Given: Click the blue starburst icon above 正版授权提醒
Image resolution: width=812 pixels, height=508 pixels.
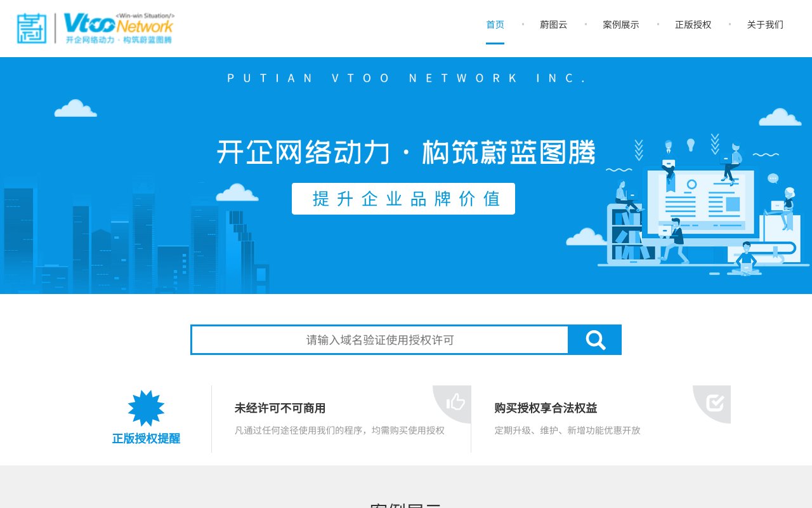Looking at the screenshot, I should [x=146, y=405].
